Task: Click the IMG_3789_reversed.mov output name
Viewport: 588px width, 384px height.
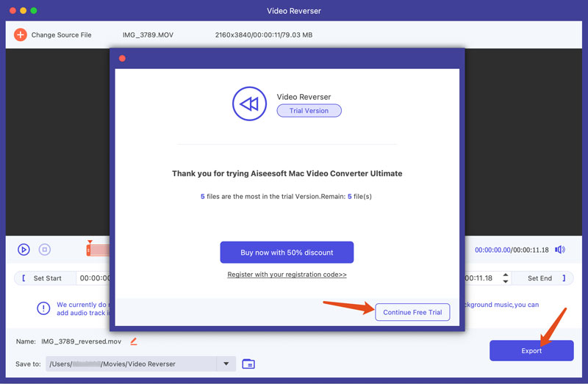Action: [82, 341]
